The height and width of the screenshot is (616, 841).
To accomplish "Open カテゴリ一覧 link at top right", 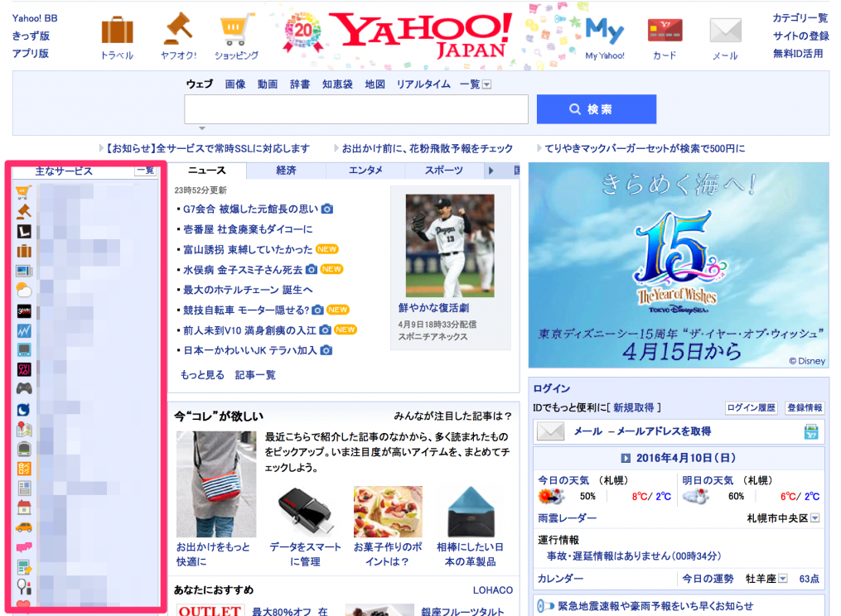I will pos(800,18).
